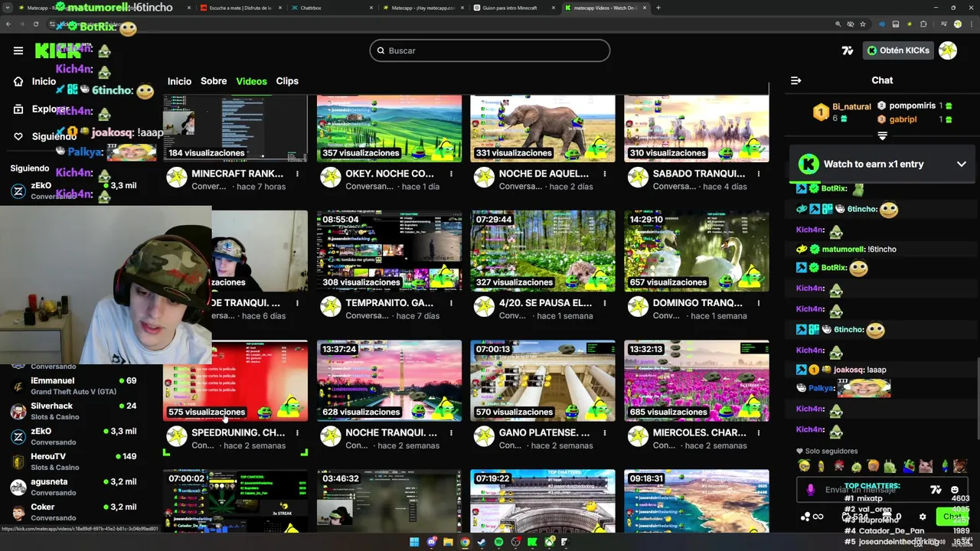Open options menu for MIERCOLES. CHAR video

click(759, 432)
